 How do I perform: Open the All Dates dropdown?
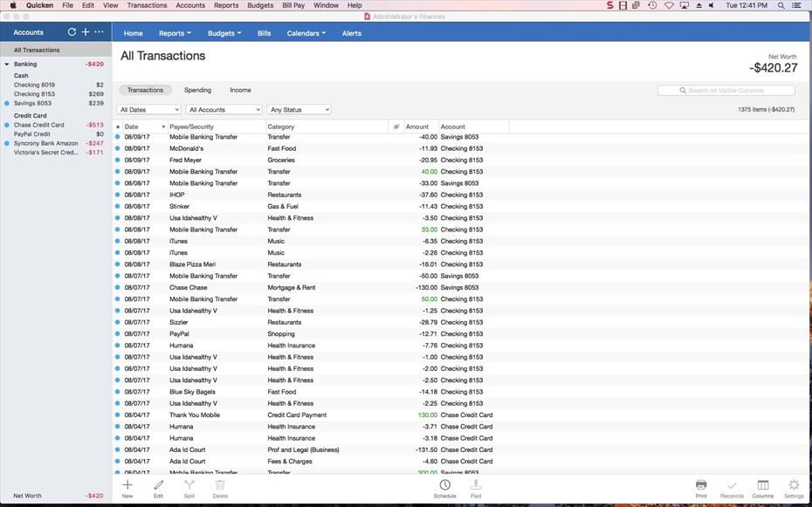coord(148,110)
